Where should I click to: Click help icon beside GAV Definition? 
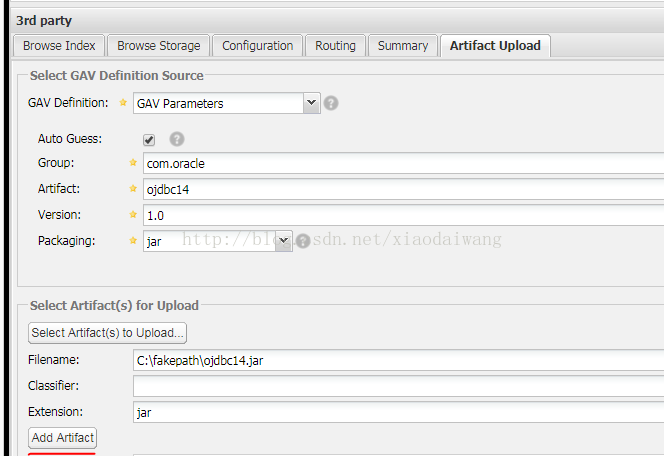click(331, 103)
